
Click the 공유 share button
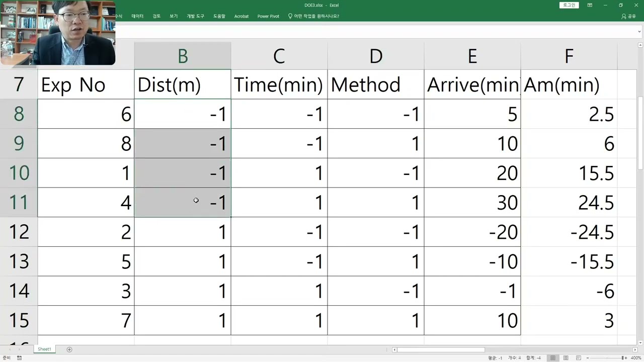click(629, 16)
